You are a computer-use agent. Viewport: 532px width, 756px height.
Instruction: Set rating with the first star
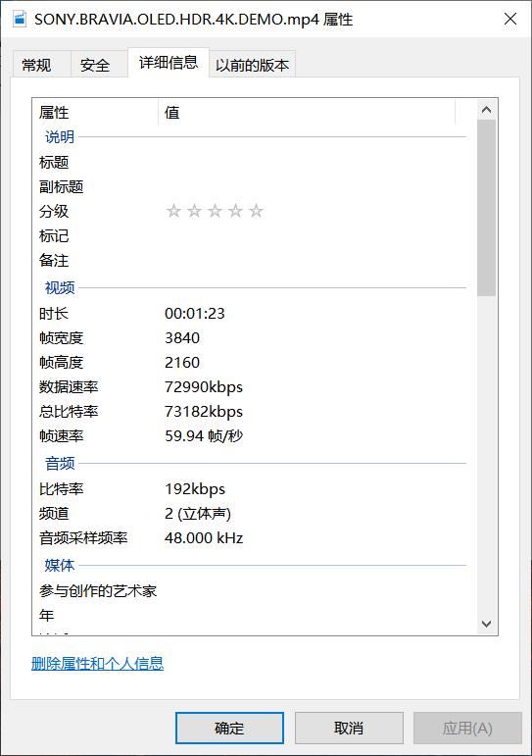[173, 211]
